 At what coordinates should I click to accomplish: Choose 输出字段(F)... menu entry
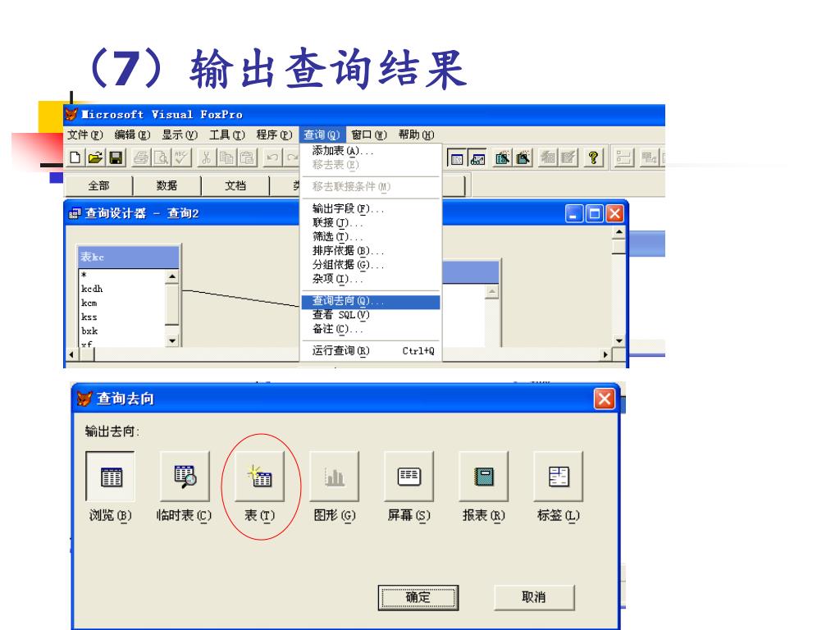point(371,208)
